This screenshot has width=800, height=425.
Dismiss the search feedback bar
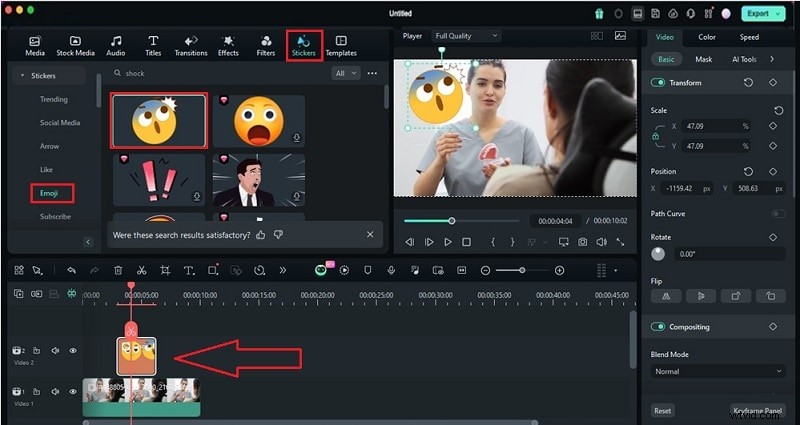(x=370, y=235)
